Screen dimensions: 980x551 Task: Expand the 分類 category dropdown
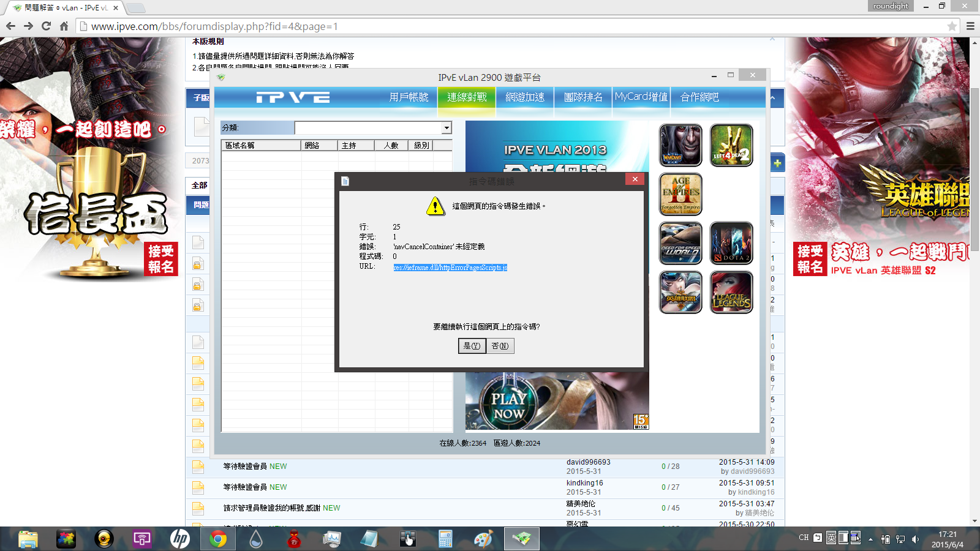tap(447, 128)
